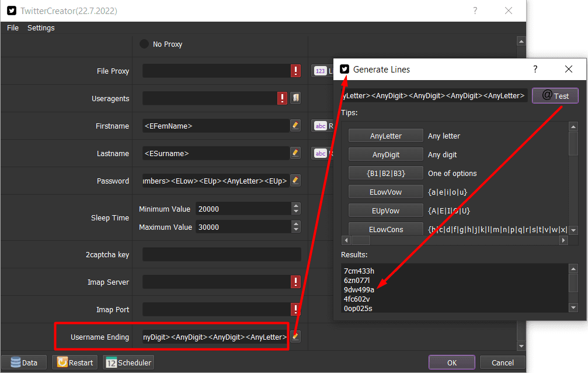Click the 123 button beside File Proxy

point(322,71)
